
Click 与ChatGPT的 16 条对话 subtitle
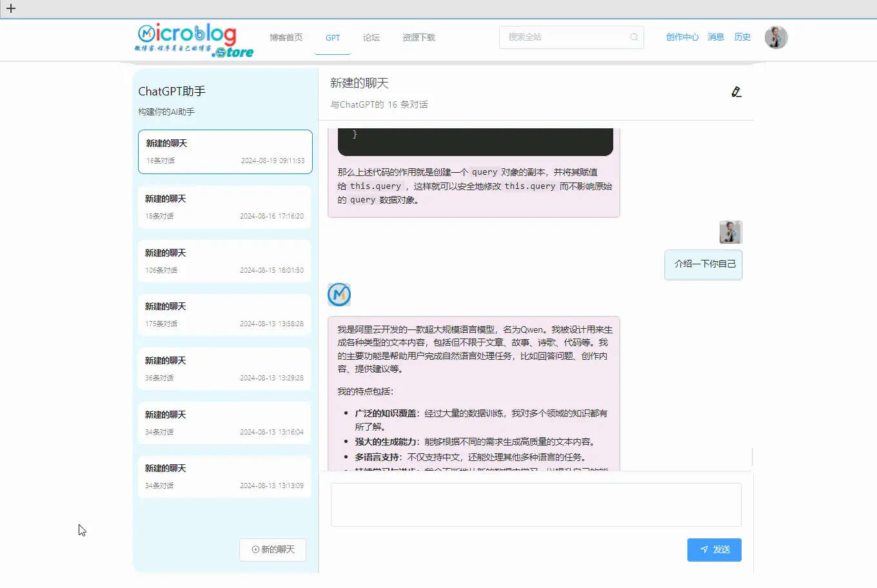click(x=379, y=104)
